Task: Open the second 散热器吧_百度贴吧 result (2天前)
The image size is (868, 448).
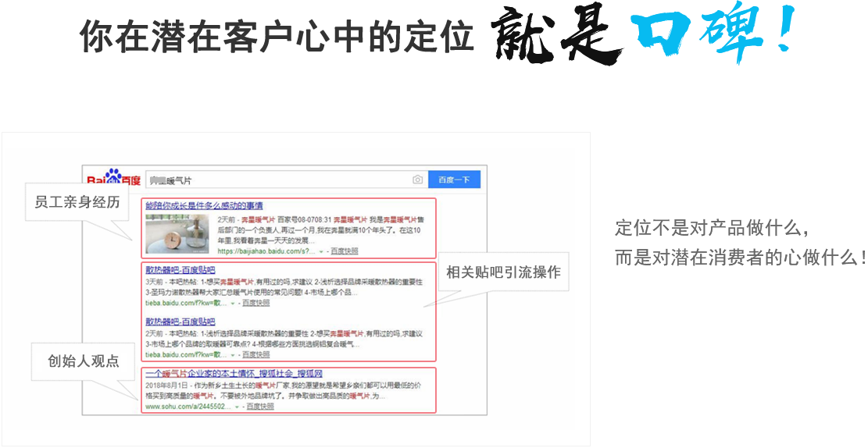Action: (180, 322)
